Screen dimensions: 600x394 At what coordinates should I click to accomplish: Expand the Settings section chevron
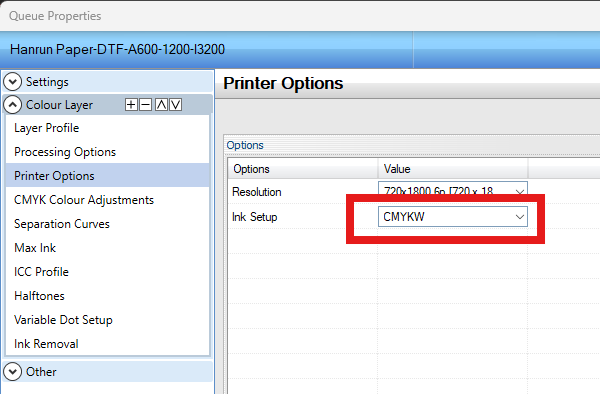[13, 81]
